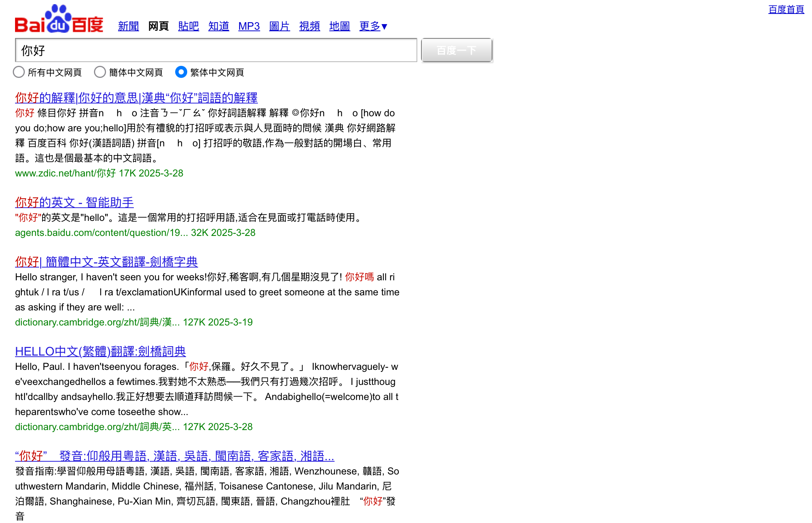This screenshot has height=523, width=812.
Task: Open 你好的英文 - 智能助手 result
Action: click(74, 202)
